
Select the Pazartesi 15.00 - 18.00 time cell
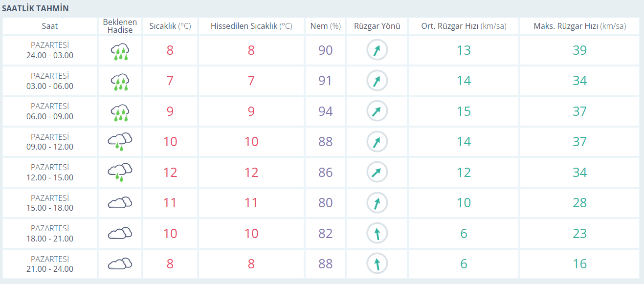tap(50, 203)
